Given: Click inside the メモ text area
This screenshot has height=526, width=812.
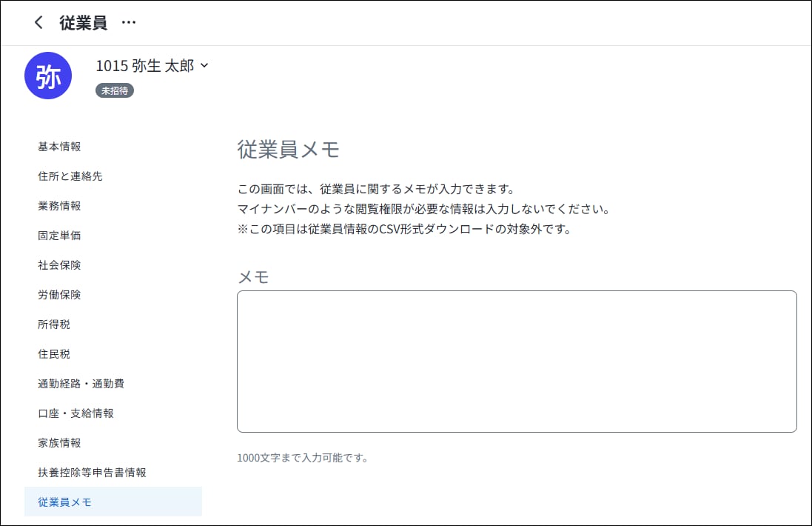Looking at the screenshot, I should [516, 362].
